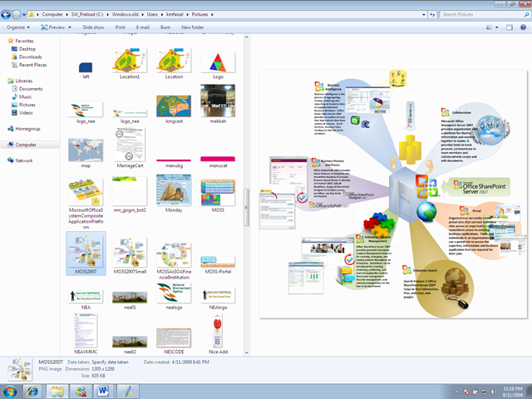Open the change view options dropdown arrow
Image resolution: width=532 pixels, height=399 pixels.
(x=497, y=27)
